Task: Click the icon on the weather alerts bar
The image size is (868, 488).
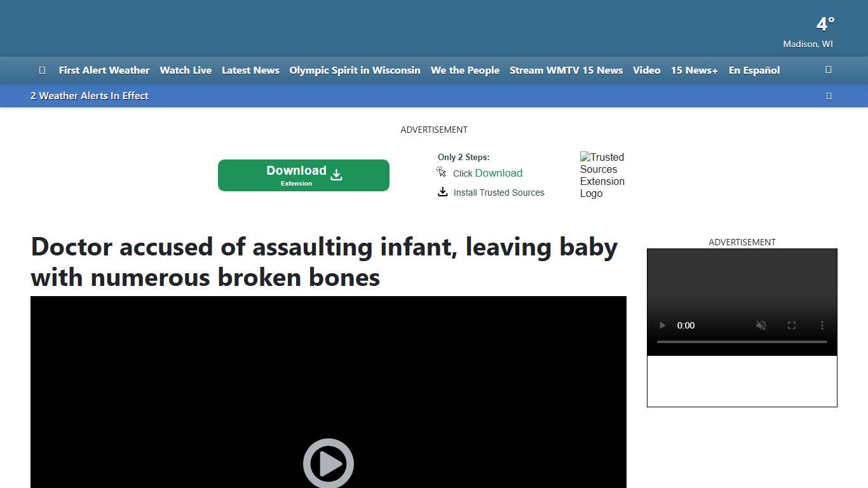Action: point(829,95)
